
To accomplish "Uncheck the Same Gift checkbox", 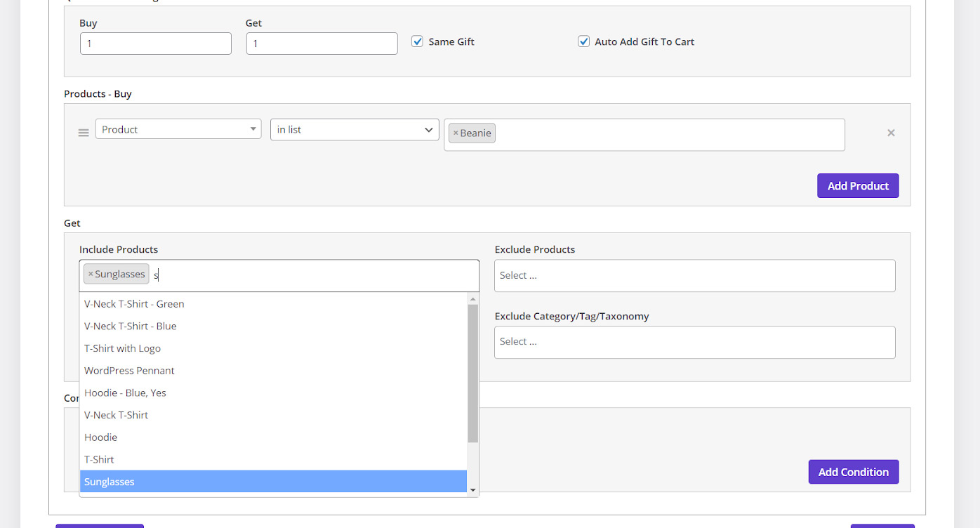I will click(417, 41).
